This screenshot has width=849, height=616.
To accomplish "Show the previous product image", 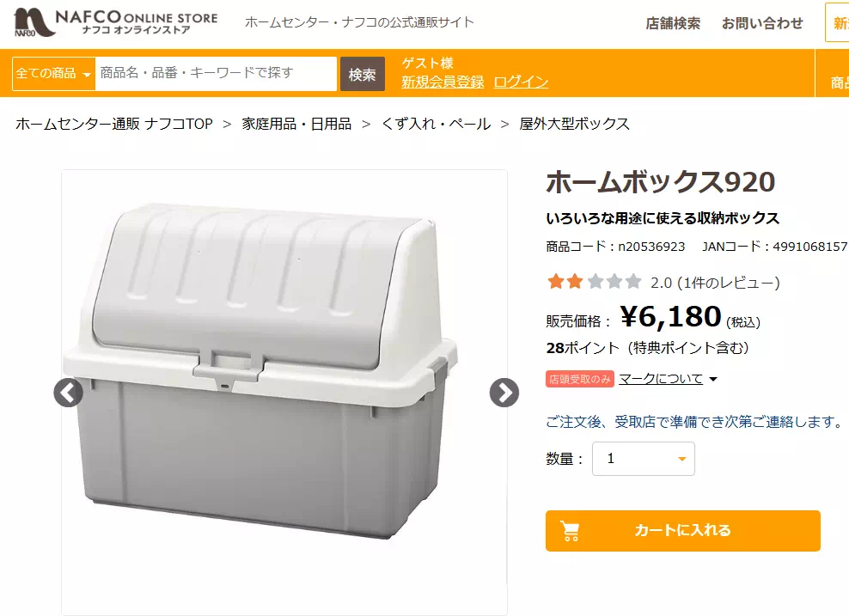I will 68,393.
